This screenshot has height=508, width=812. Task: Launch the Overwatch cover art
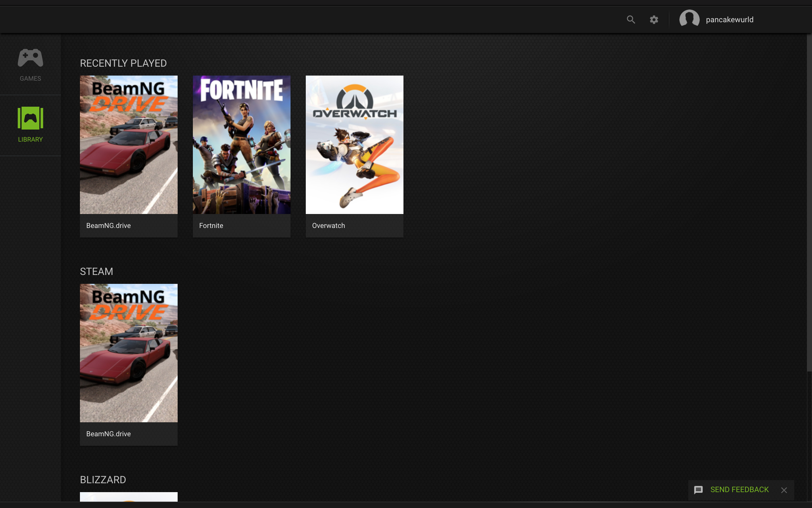click(x=354, y=144)
